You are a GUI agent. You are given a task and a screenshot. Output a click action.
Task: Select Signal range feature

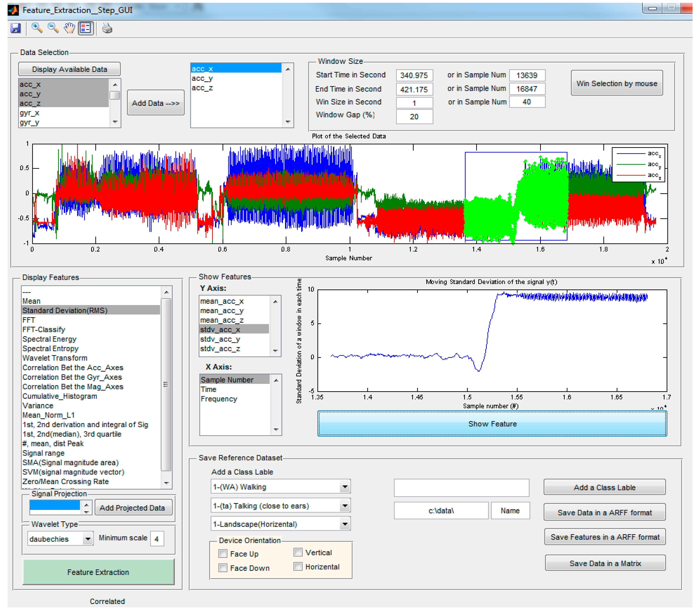[x=91, y=453]
